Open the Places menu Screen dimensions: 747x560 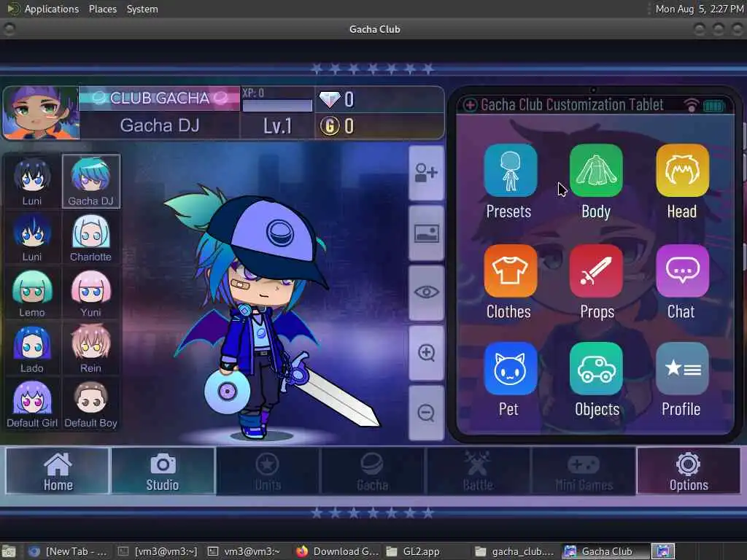(103, 9)
